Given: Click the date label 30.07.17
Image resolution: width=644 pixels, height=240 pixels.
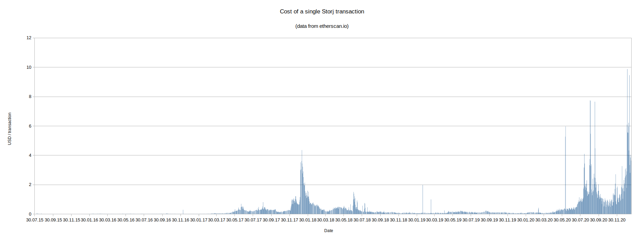Looking at the screenshot, I should (253, 220).
